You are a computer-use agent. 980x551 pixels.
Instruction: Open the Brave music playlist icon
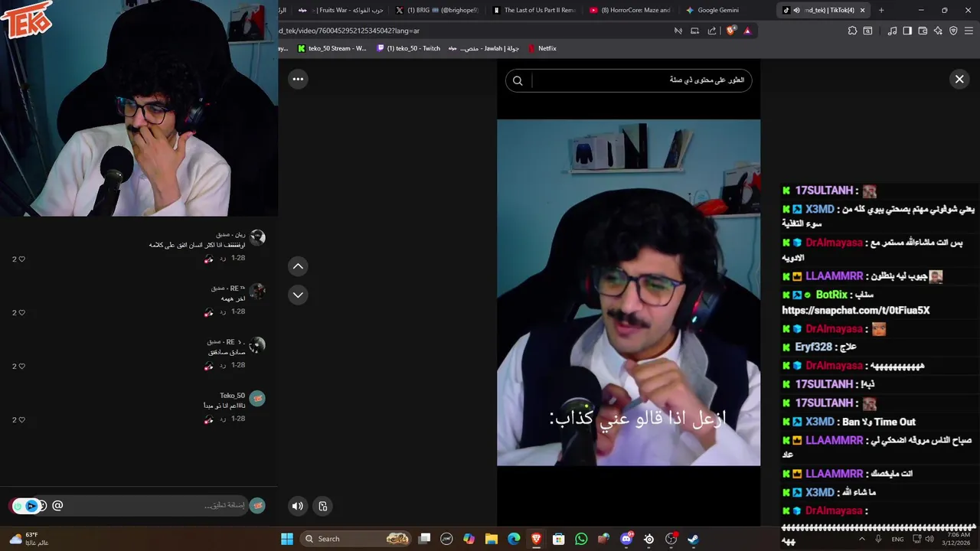pos(892,31)
